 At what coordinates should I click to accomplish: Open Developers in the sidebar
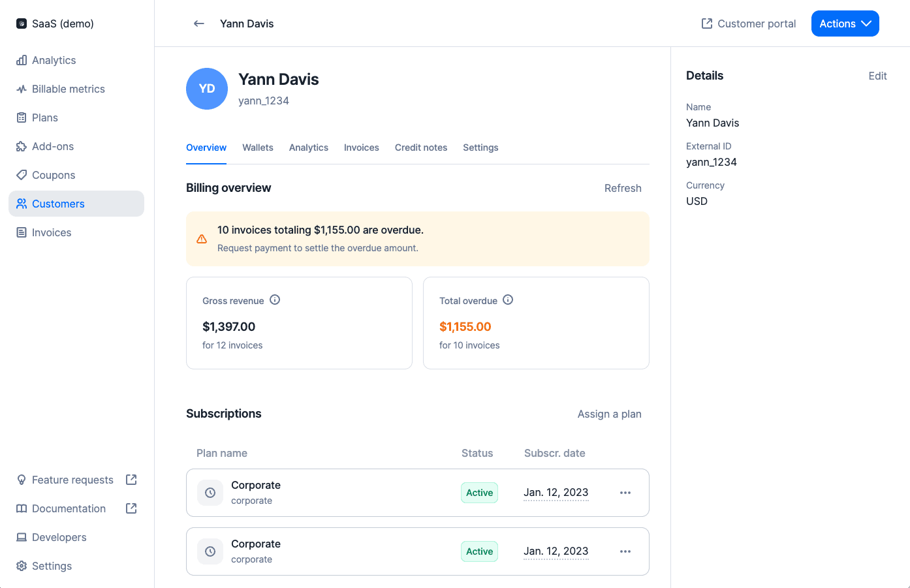pyautogui.click(x=59, y=537)
